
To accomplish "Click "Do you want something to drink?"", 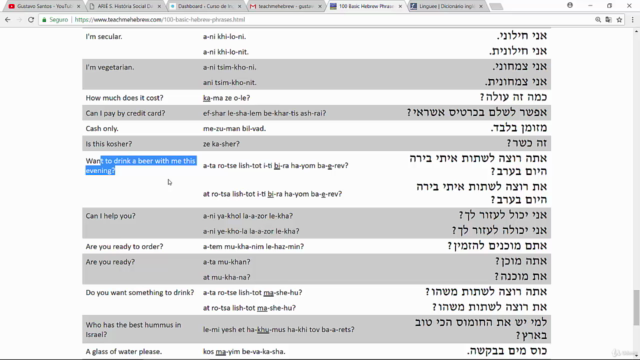I will coord(140,292).
